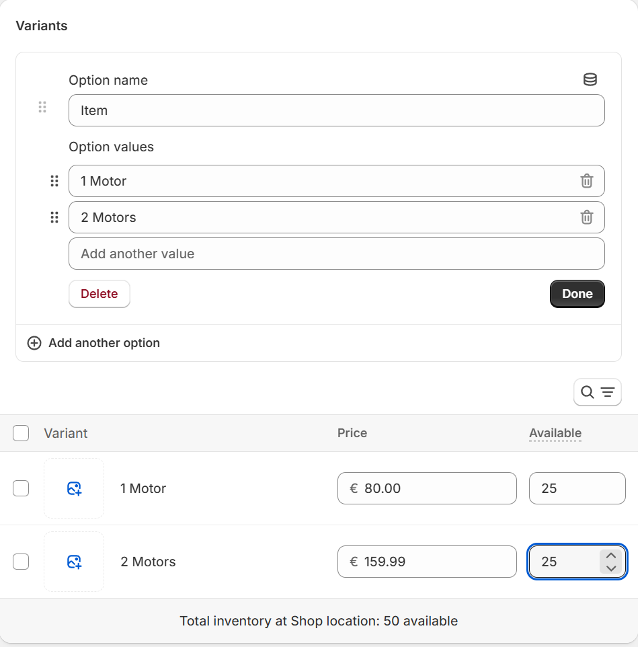The width and height of the screenshot is (644, 647).
Task: Click the Add another value field
Action: 336,254
